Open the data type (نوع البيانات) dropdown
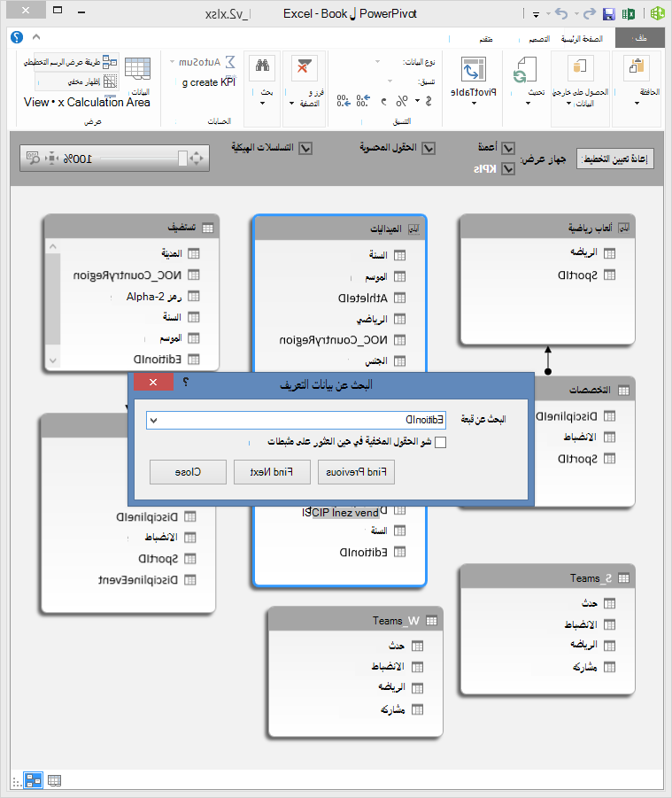Image resolution: width=672 pixels, height=798 pixels. 377,62
